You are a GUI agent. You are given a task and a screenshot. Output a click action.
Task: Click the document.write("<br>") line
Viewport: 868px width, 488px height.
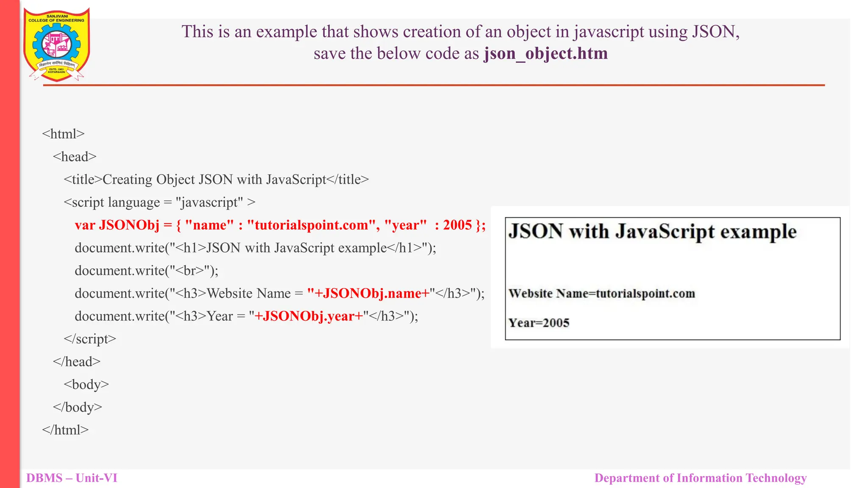(x=147, y=271)
